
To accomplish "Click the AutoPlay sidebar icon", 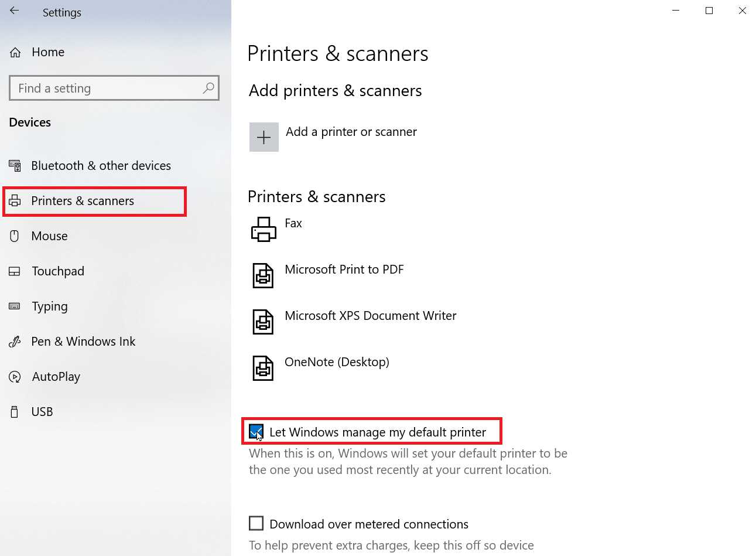I will click(x=15, y=377).
